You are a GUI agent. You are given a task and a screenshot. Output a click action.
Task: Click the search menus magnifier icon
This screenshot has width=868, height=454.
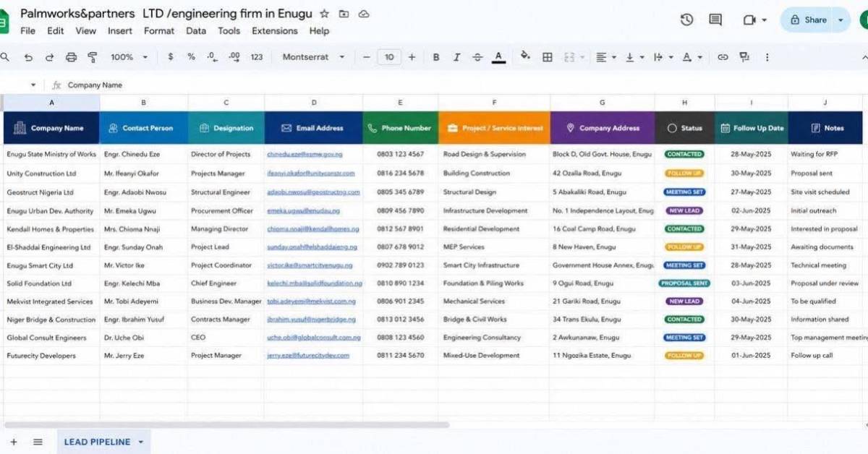pos(4,57)
